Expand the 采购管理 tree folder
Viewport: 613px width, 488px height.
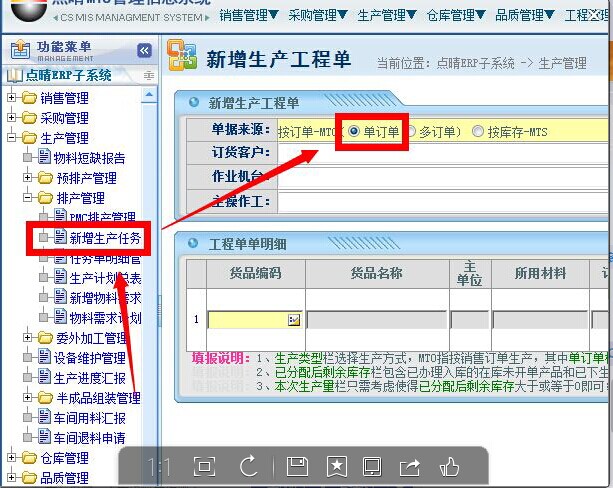12,118
